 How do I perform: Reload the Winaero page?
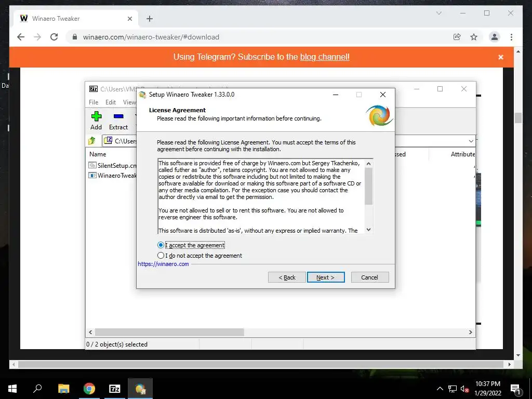click(54, 37)
